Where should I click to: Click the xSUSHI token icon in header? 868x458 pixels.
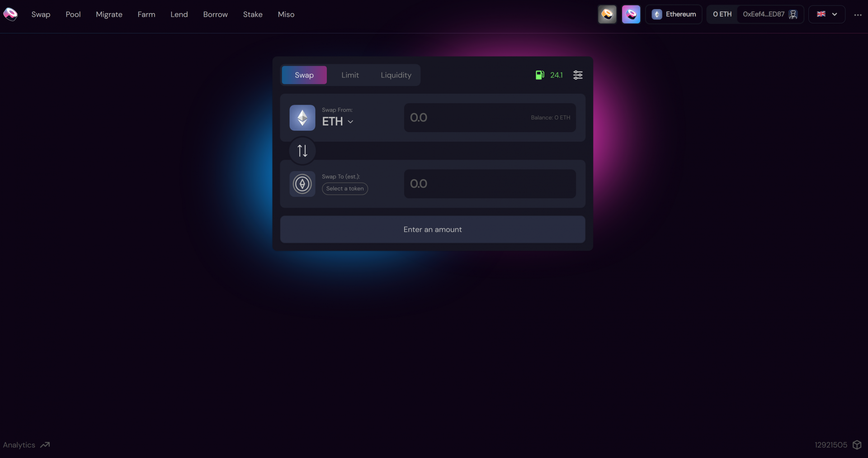607,14
